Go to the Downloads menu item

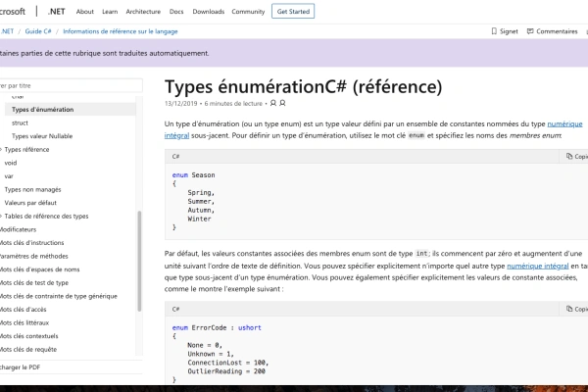[x=207, y=12]
